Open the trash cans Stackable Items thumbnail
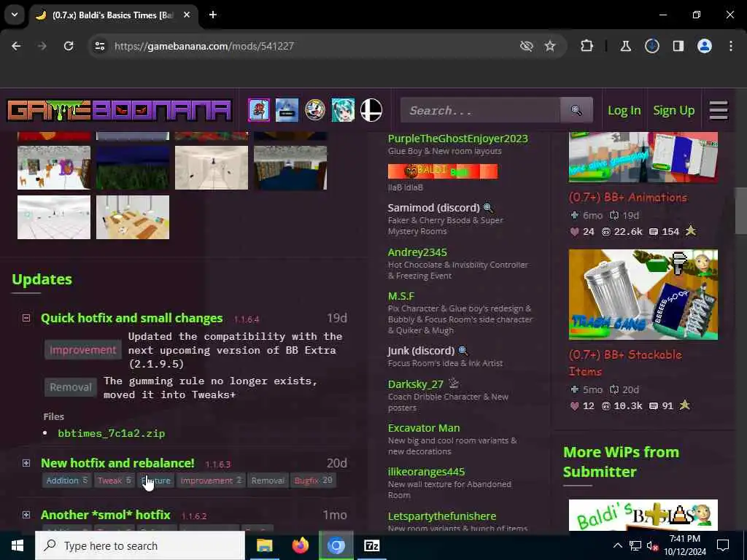Viewport: 747px width, 560px height. click(643, 295)
